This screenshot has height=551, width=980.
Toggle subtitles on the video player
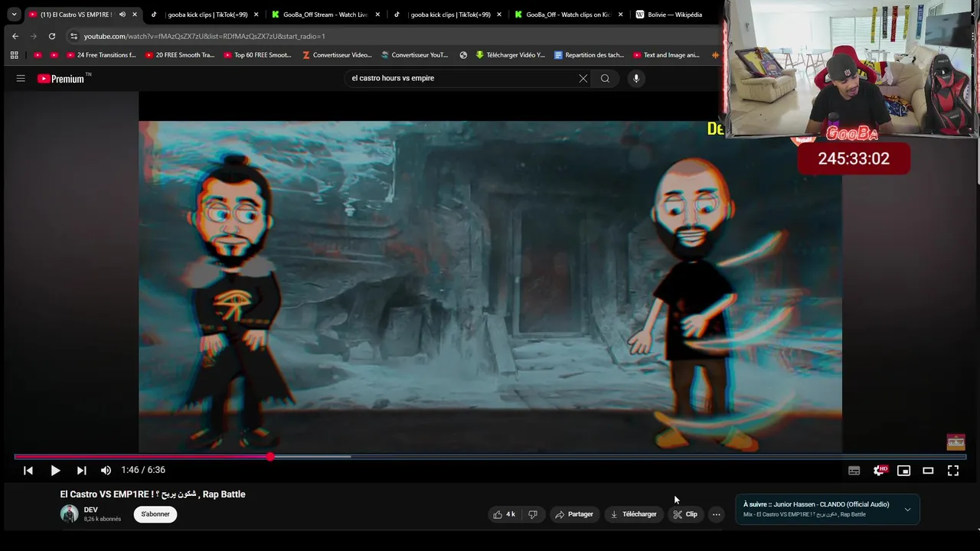(x=854, y=471)
